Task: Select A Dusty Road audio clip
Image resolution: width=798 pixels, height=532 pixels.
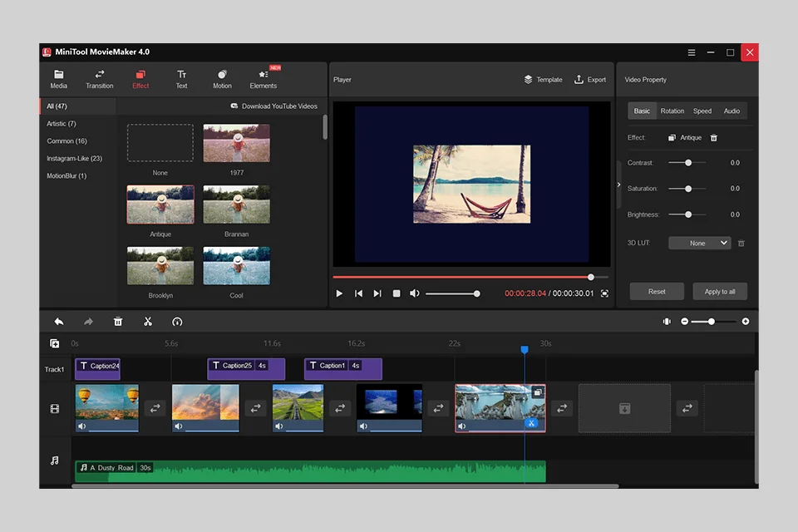Action: tap(310, 471)
